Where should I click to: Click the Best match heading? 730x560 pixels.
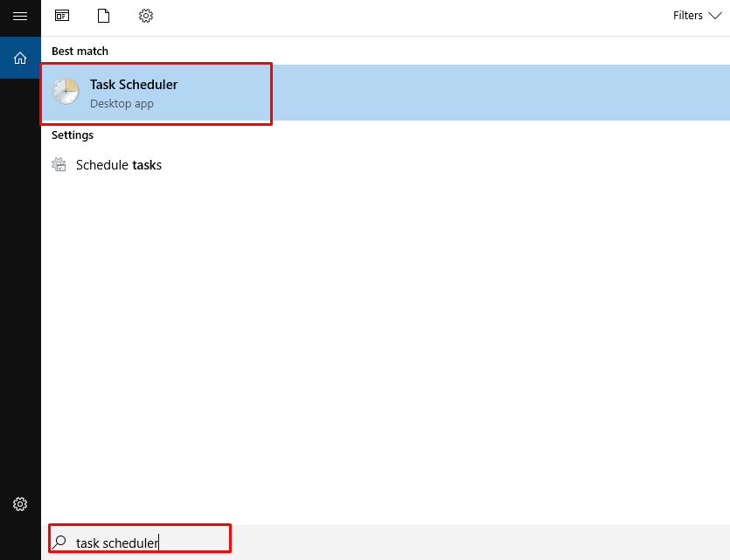tap(80, 52)
